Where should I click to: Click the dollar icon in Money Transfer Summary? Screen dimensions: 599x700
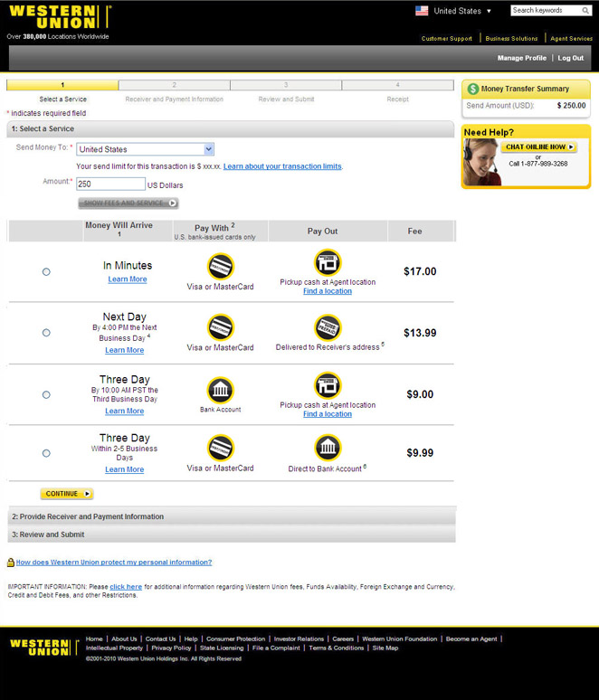[472, 89]
